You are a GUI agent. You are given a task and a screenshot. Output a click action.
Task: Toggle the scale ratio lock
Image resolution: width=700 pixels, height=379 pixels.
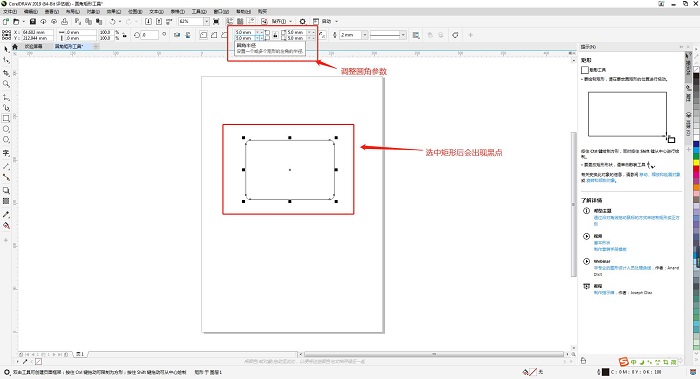point(125,35)
